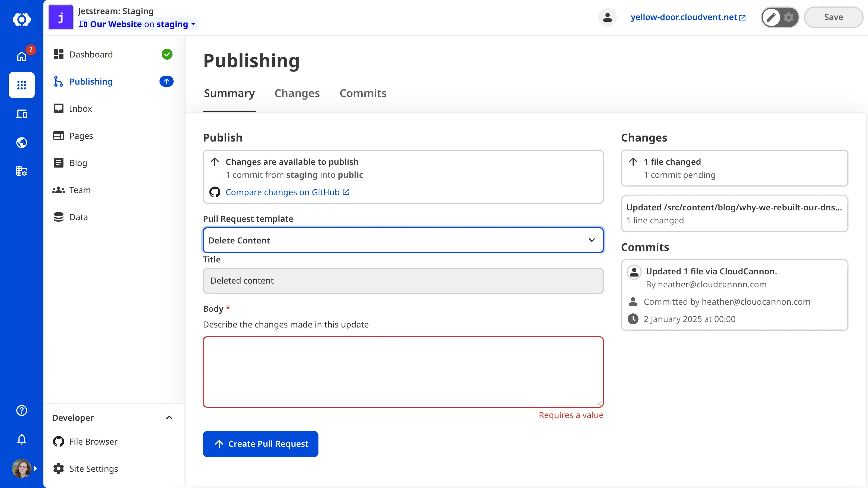Select the apps grid icon in left rail
Screen dimensions: 868x488
[22, 85]
